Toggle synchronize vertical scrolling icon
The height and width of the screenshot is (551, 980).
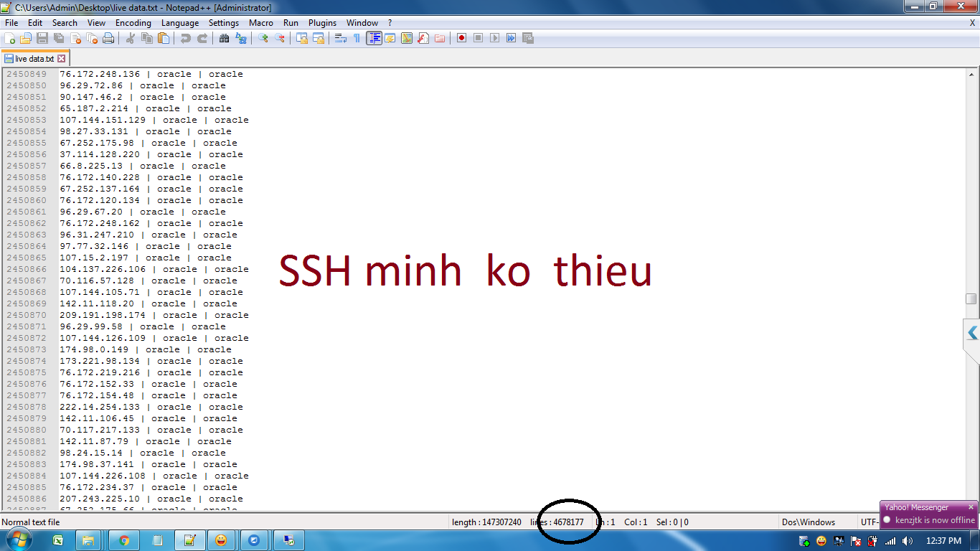coord(302,38)
